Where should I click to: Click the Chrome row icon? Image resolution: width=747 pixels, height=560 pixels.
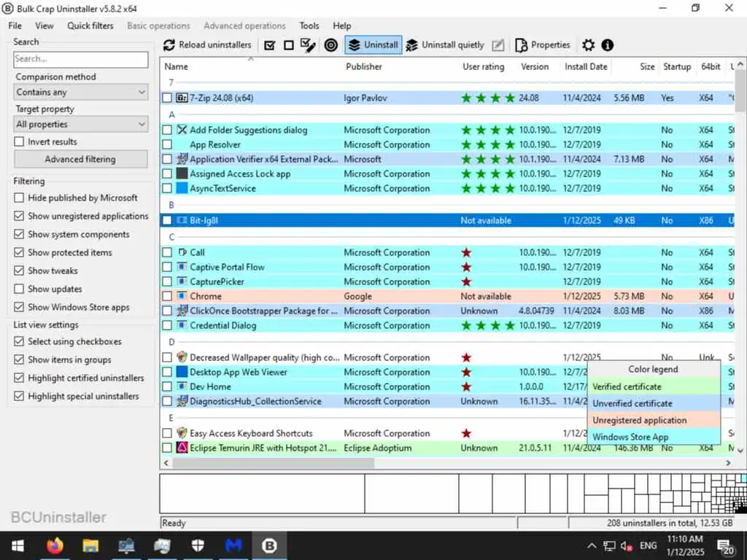point(182,296)
